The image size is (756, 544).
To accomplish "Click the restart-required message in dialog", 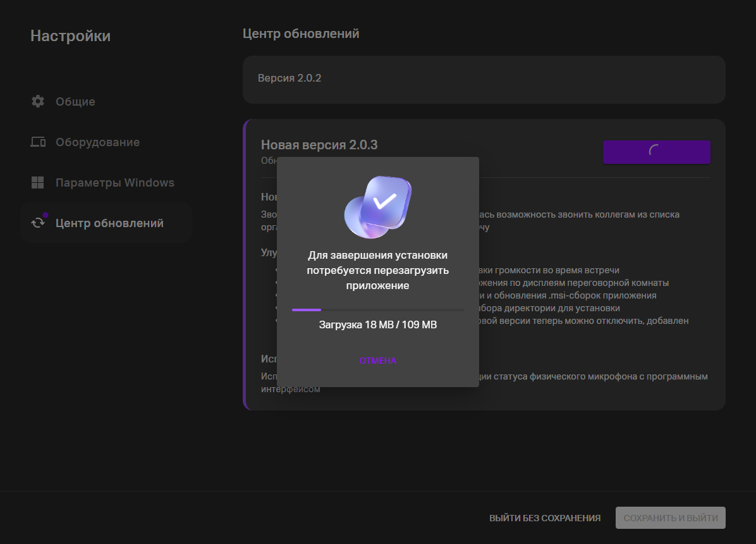I will point(377,271).
